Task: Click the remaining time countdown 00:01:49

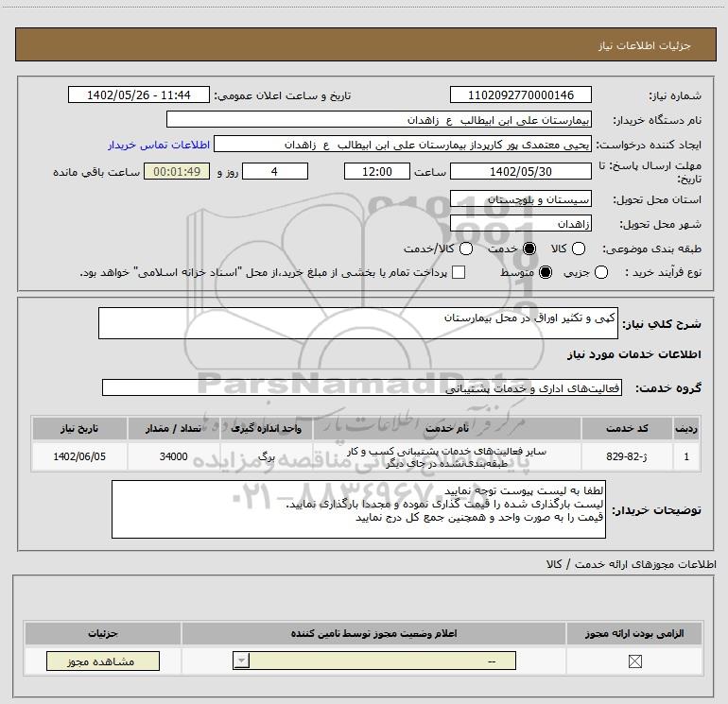Action: pyautogui.click(x=177, y=171)
